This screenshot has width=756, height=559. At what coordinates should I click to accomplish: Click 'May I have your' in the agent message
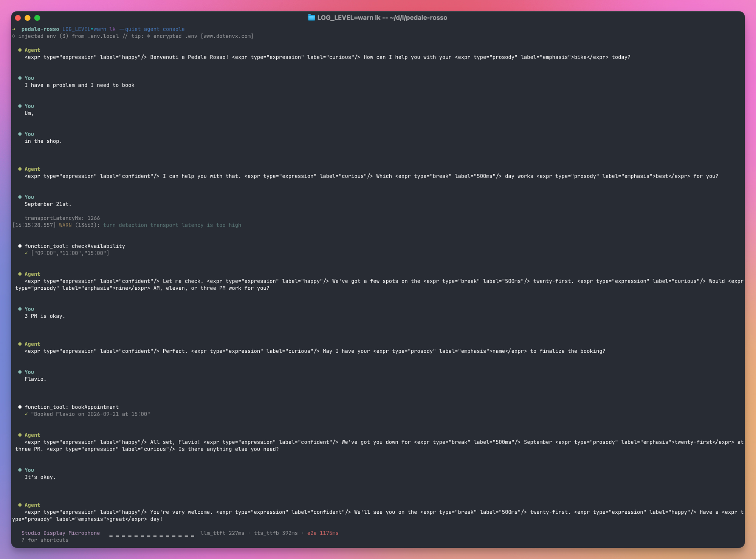point(346,351)
